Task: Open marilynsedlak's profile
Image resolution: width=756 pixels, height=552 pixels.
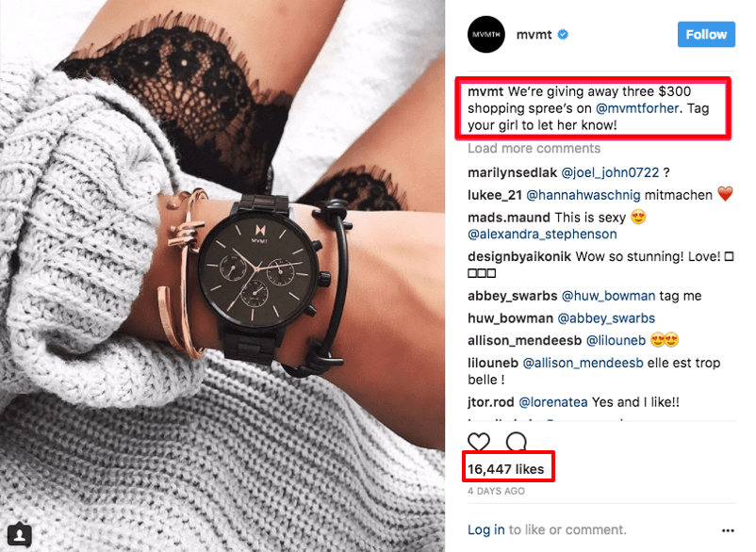Action: pyautogui.click(x=512, y=172)
